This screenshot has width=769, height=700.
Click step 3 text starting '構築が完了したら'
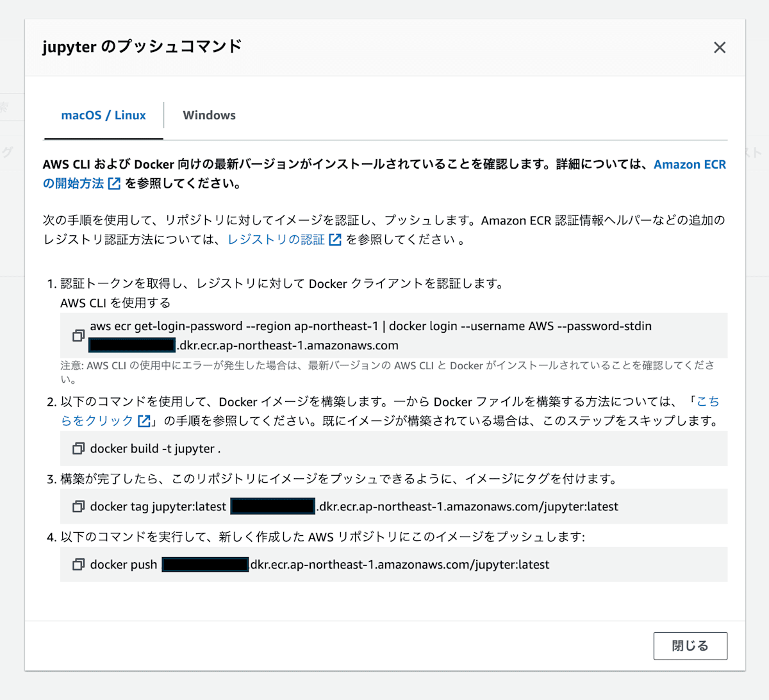339,479
